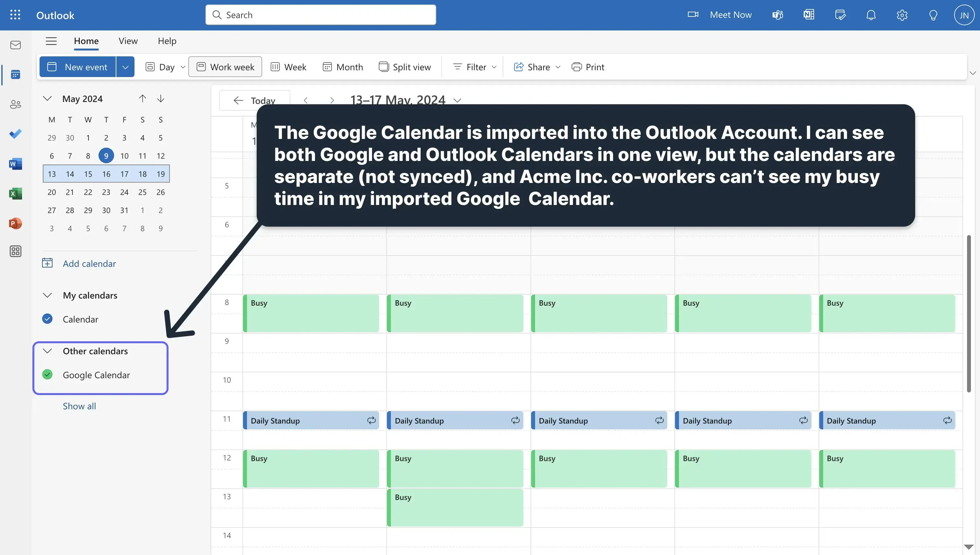Open the Help menu
980x555 pixels.
click(167, 41)
